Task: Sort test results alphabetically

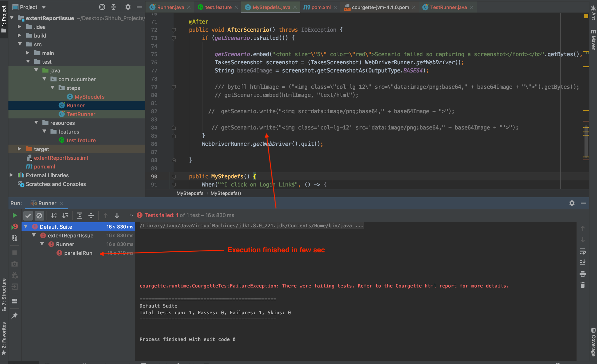Action: tap(54, 215)
